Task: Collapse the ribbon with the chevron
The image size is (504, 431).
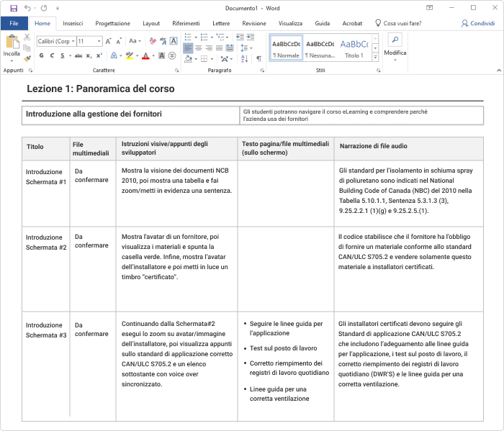Action: [498, 71]
